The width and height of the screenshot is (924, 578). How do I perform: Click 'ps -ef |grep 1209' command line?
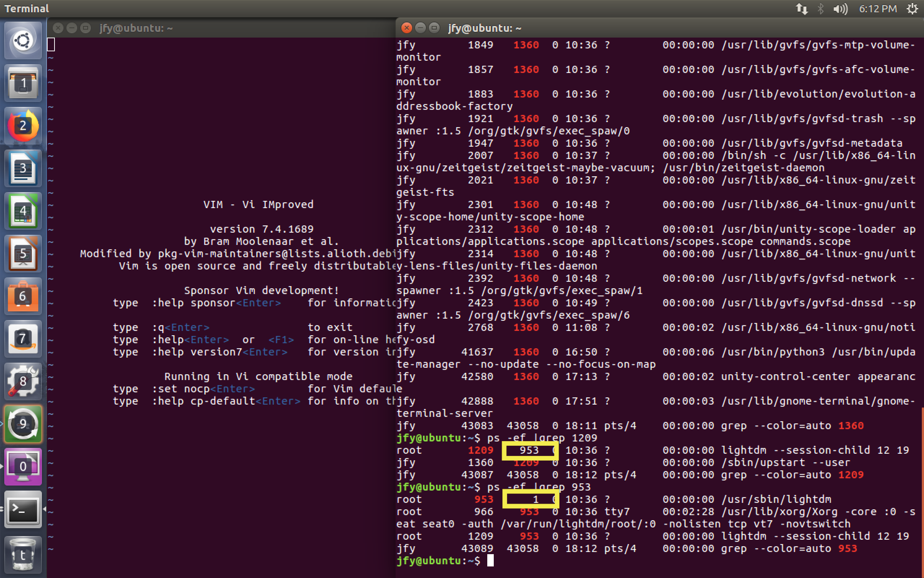coord(542,438)
